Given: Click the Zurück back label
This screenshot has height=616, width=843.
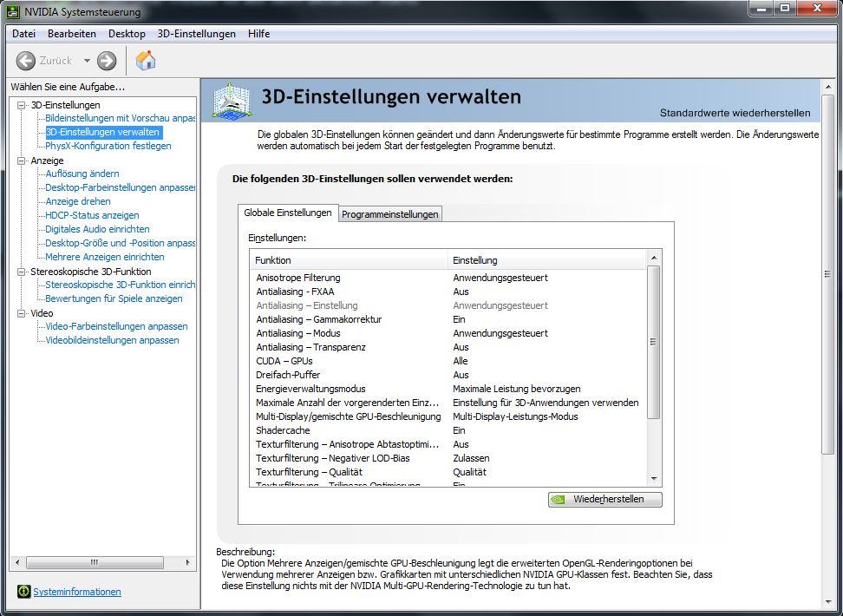Looking at the screenshot, I should (56, 61).
